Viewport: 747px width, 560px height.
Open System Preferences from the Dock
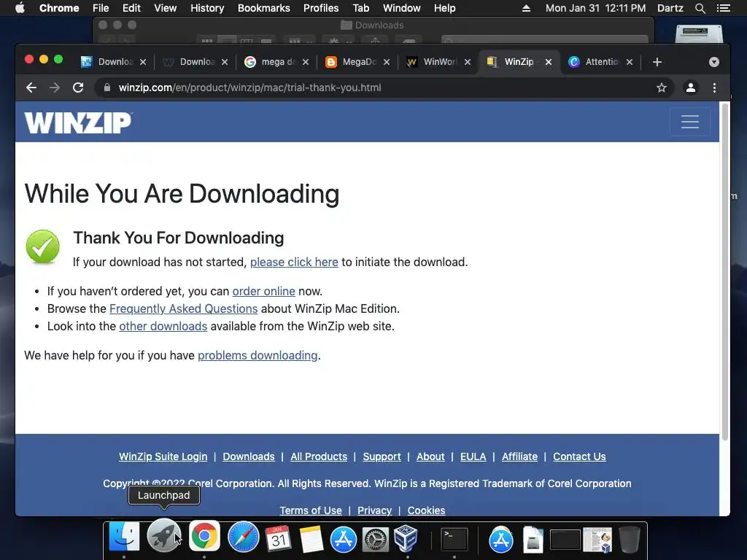(376, 540)
